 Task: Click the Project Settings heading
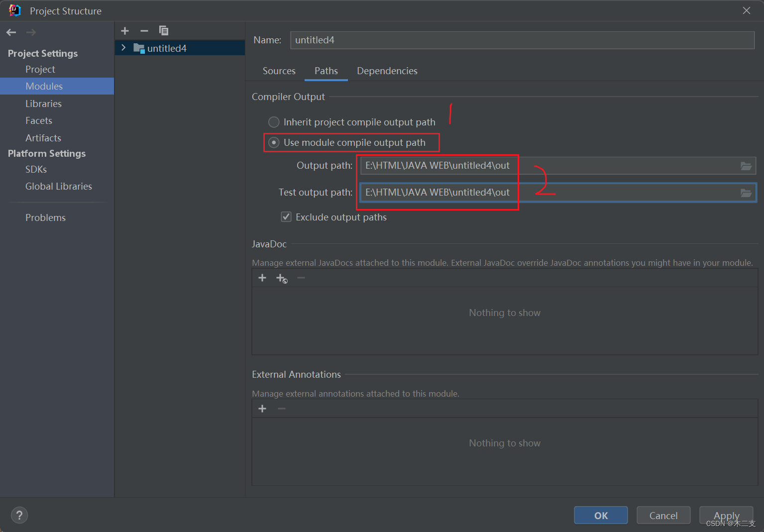[x=43, y=53]
